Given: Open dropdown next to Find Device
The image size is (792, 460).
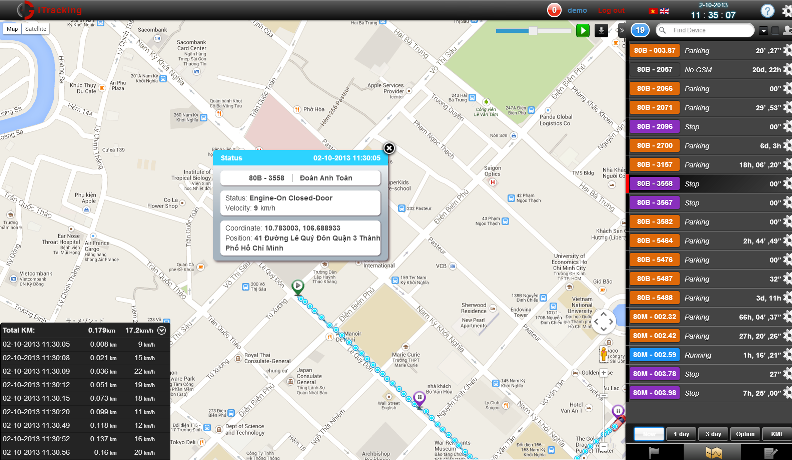Looking at the screenshot, I should point(763,31).
